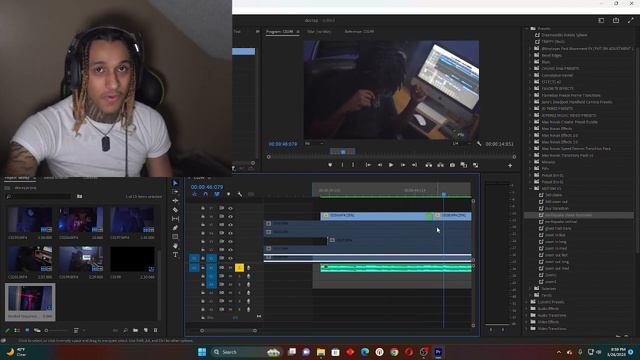Viewport: 640px width, 360px height.
Task: Mute audio track A1
Action: coord(231,268)
